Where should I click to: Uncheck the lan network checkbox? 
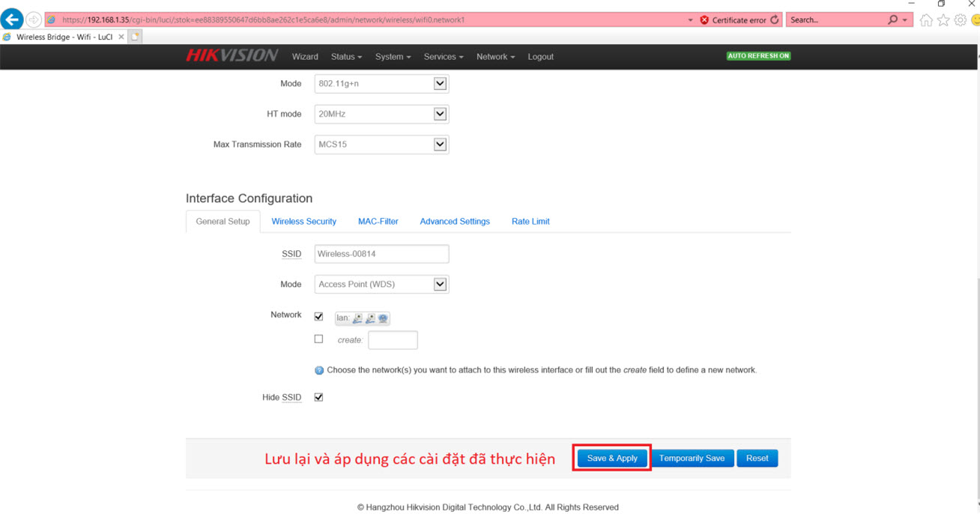(x=318, y=317)
